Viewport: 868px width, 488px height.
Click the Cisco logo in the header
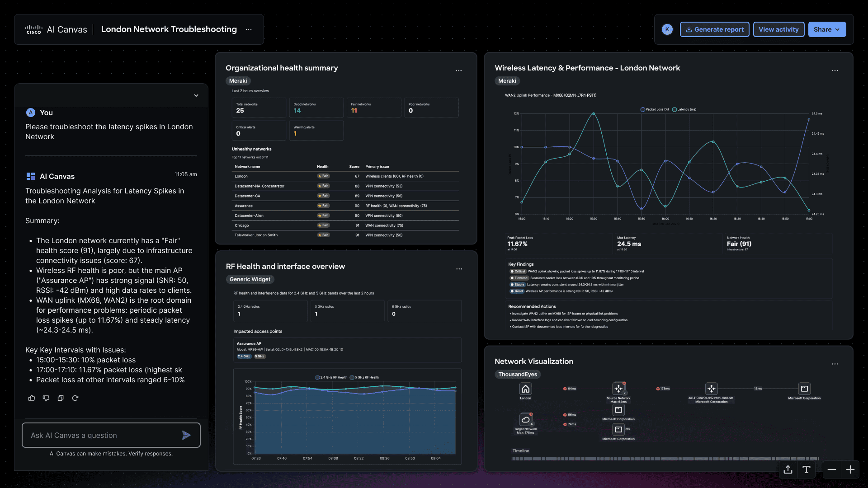point(33,29)
